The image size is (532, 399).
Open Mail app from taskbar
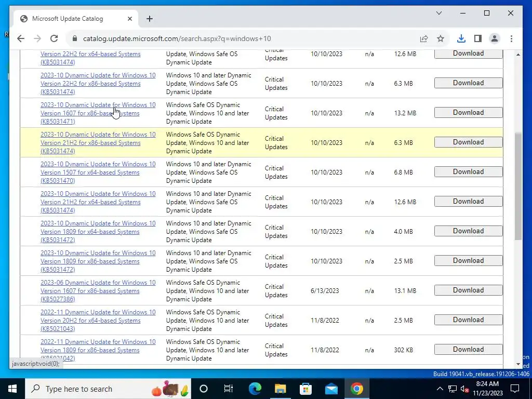coord(331,389)
